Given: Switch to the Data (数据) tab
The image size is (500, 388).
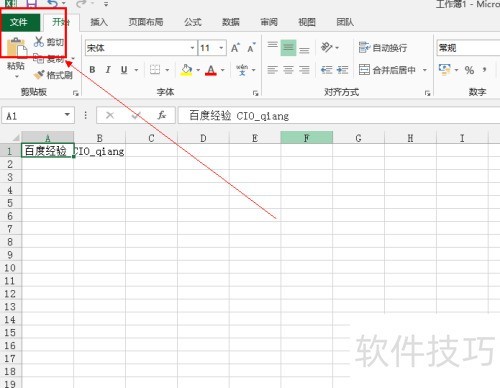Looking at the screenshot, I should [x=231, y=22].
